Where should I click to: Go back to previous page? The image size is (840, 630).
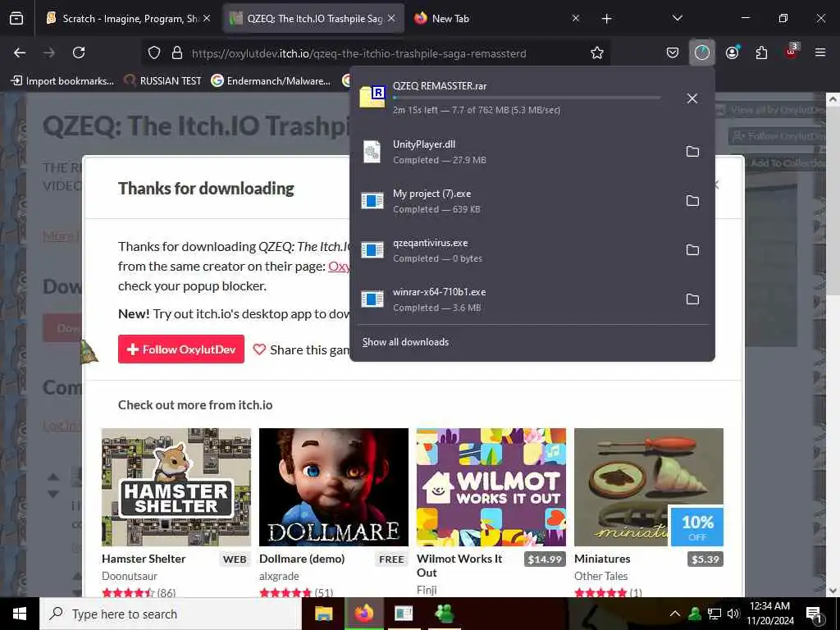pos(20,52)
